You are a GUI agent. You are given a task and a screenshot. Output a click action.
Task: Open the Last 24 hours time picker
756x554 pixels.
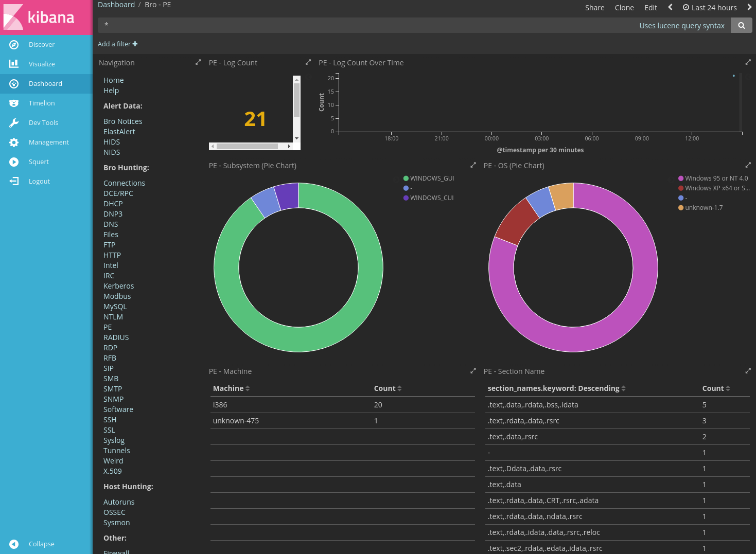pyautogui.click(x=710, y=7)
